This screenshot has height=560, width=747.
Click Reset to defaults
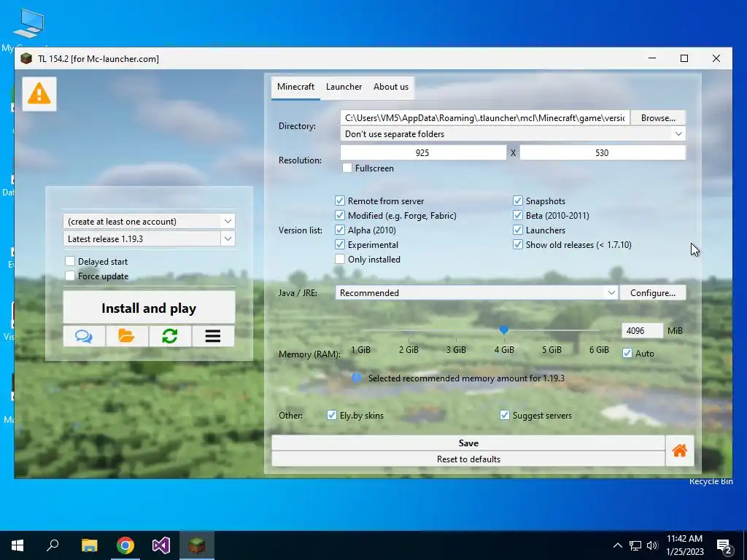click(468, 459)
